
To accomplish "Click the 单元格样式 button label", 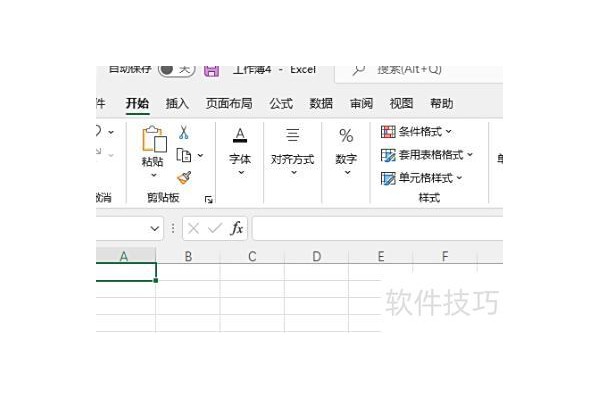I will [426, 178].
